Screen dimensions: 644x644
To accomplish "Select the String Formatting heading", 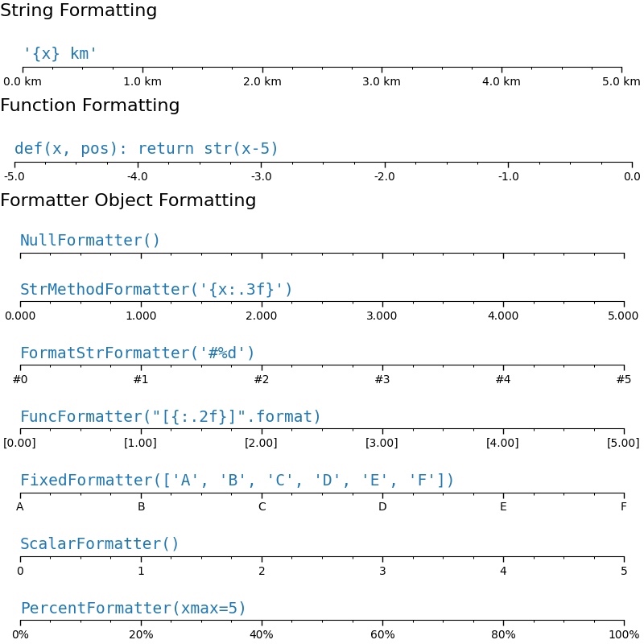I will pos(78,10).
